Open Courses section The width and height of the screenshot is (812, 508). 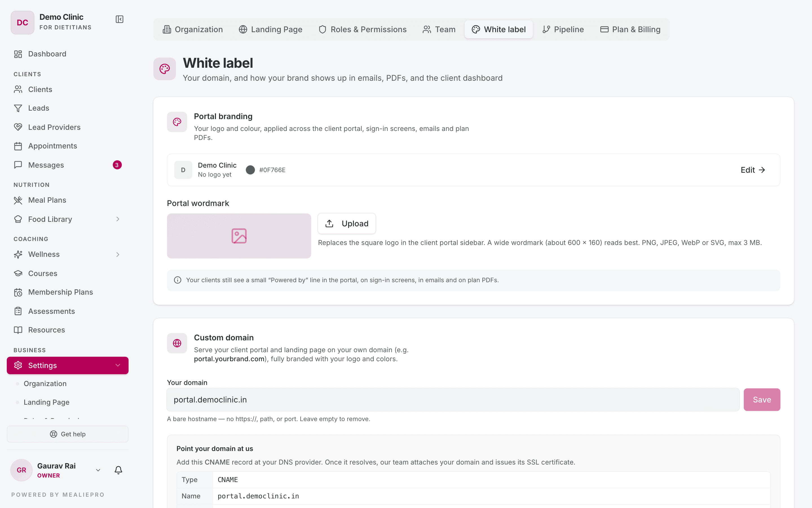point(67,273)
